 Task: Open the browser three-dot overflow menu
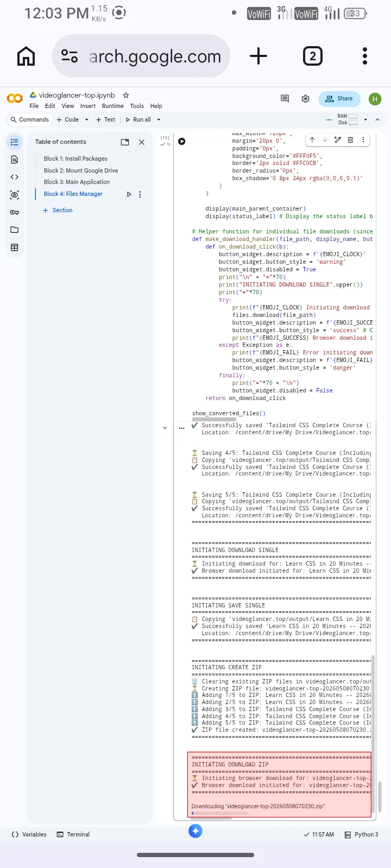[365, 56]
